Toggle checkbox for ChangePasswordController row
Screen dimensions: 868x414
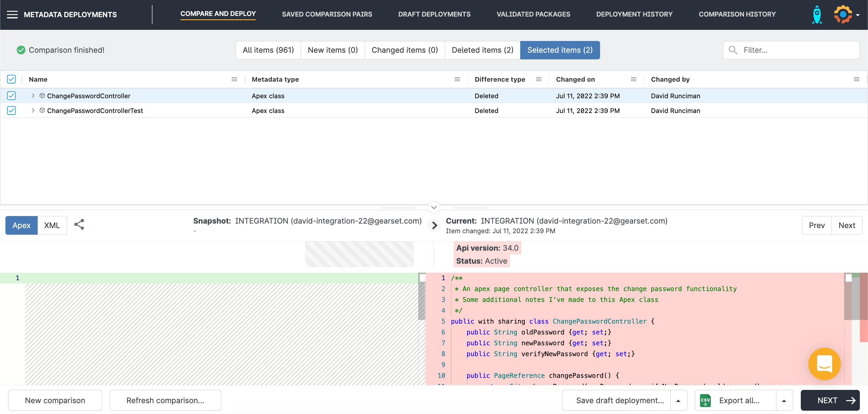pyautogui.click(x=11, y=96)
